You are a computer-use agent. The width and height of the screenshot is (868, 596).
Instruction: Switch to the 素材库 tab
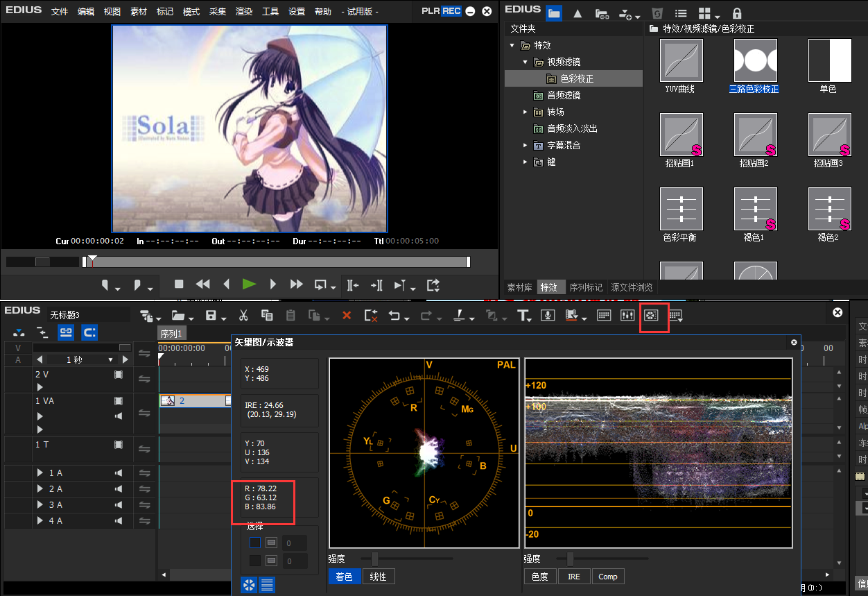519,287
